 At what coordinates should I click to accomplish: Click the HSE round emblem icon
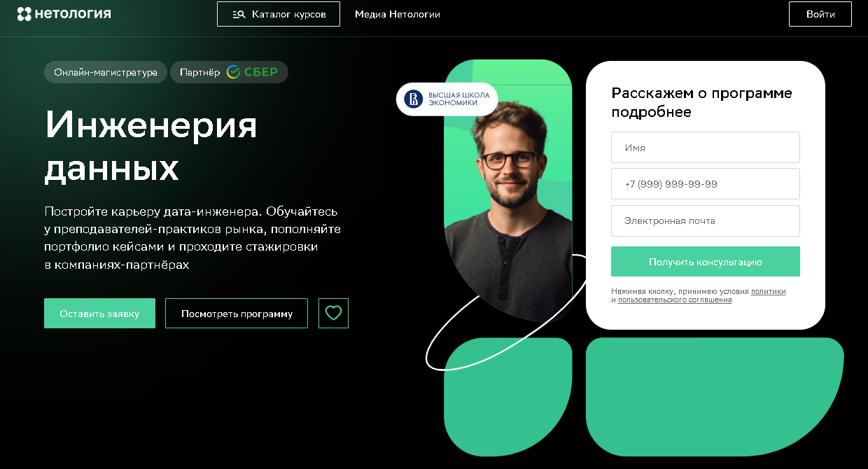click(x=413, y=99)
